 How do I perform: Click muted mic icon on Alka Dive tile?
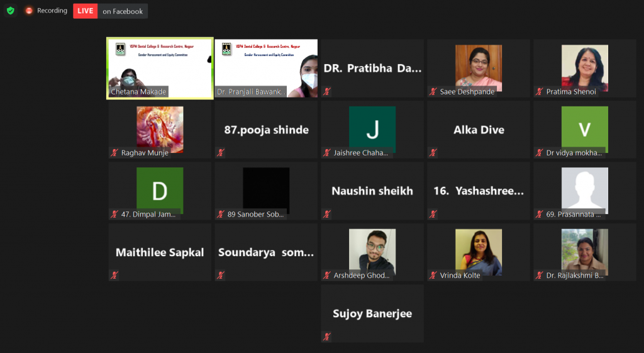433,153
